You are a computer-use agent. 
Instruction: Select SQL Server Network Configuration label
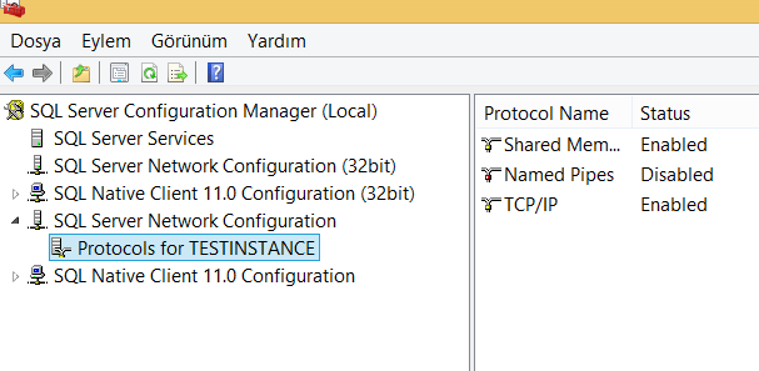(195, 221)
